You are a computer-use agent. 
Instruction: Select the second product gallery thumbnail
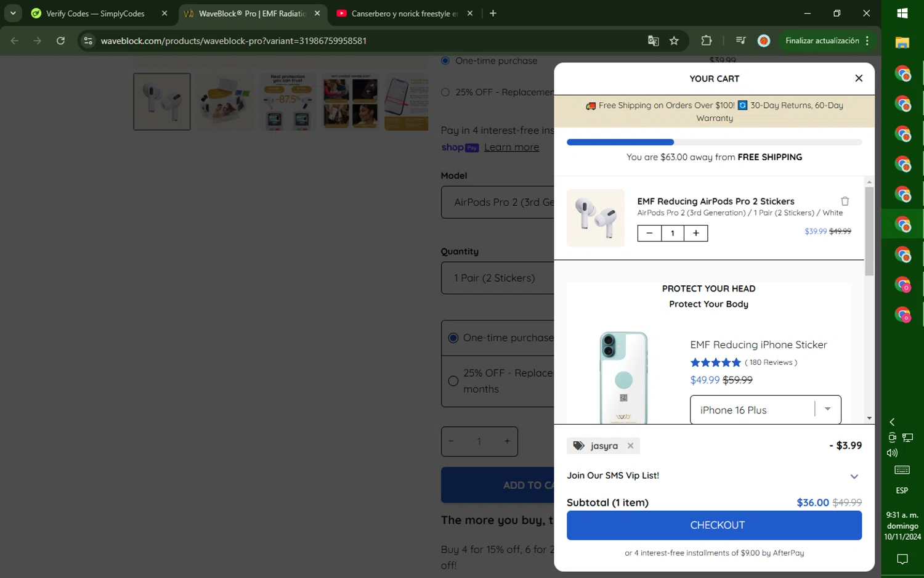click(225, 102)
